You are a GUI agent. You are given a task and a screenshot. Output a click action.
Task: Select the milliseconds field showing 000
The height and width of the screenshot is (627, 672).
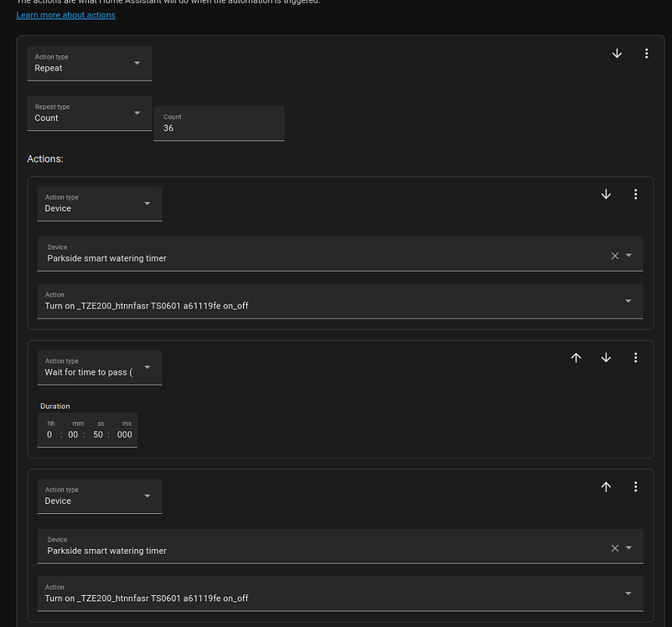pos(125,434)
